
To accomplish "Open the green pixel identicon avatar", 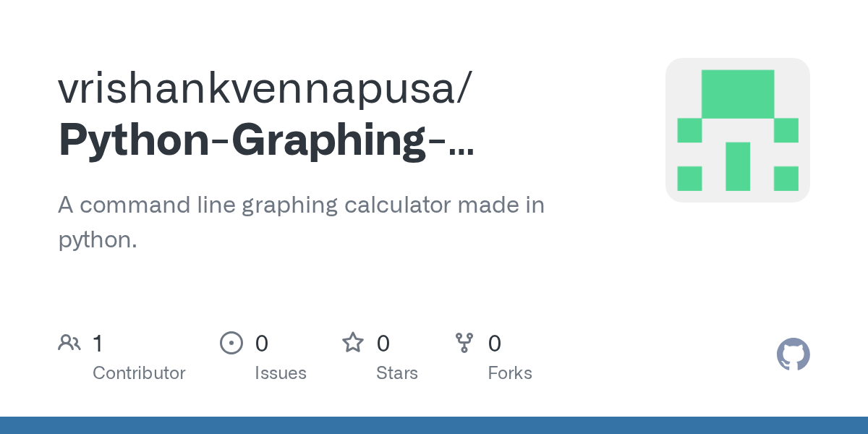I will pos(737,130).
